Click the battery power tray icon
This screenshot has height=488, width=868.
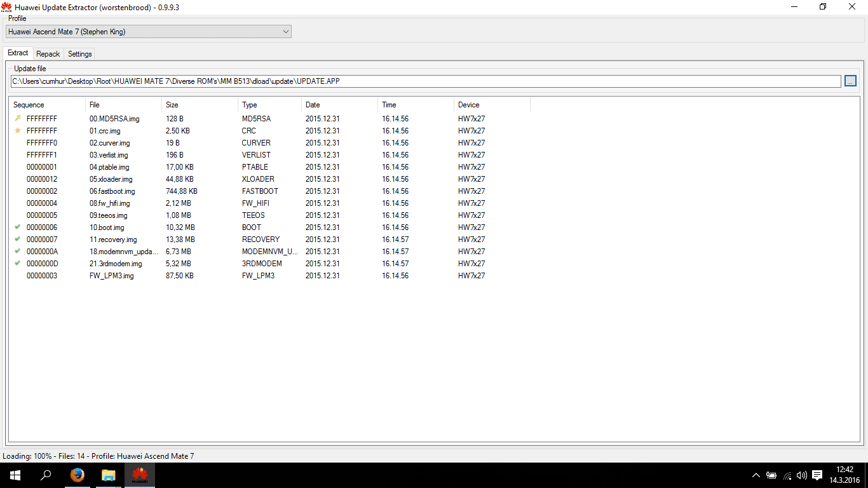(x=771, y=475)
